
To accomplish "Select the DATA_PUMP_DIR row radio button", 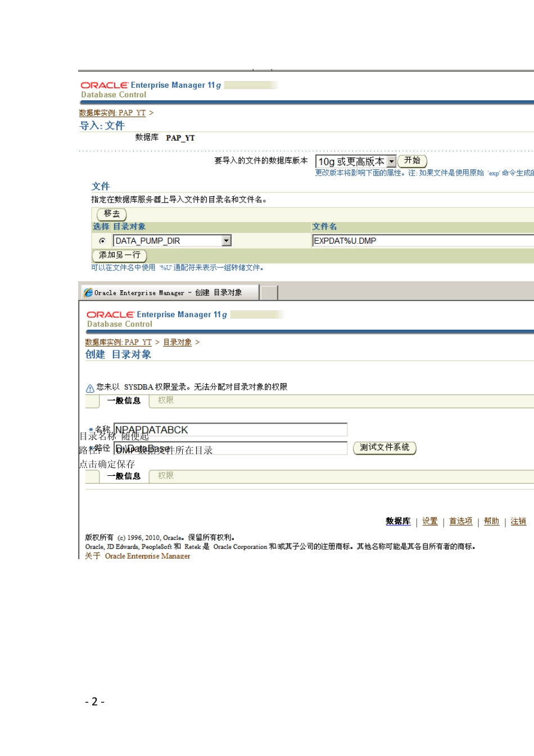I will 102,241.
